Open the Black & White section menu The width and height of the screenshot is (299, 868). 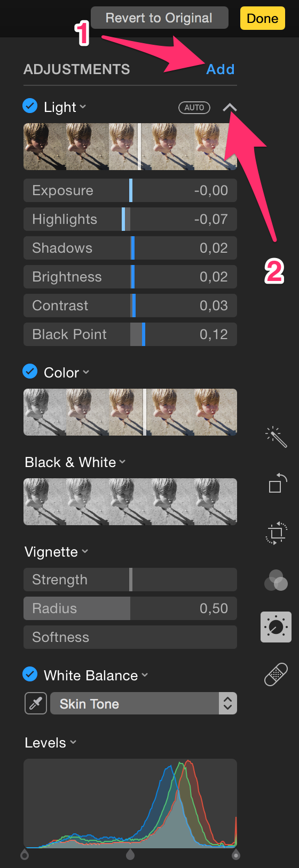tap(123, 462)
